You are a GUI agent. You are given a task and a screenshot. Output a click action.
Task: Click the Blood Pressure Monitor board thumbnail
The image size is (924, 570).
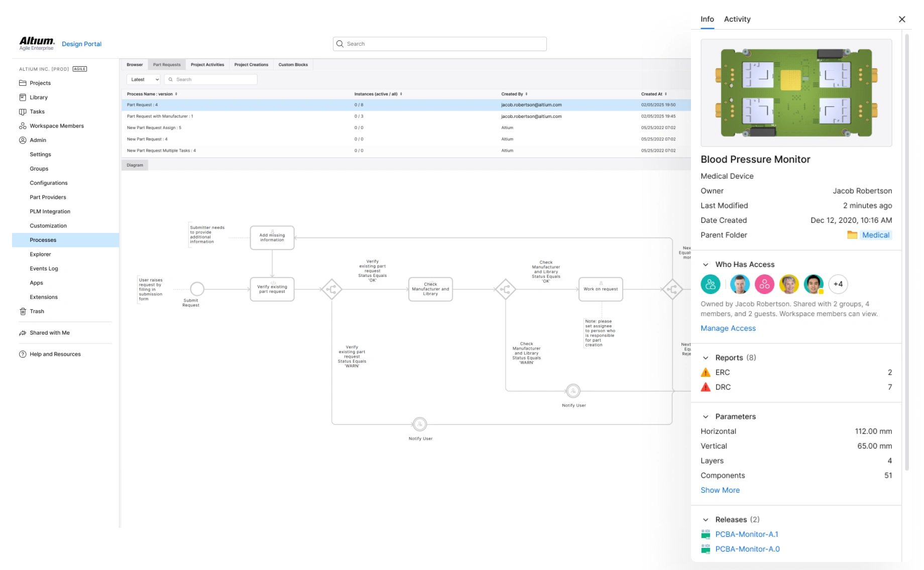tap(796, 93)
